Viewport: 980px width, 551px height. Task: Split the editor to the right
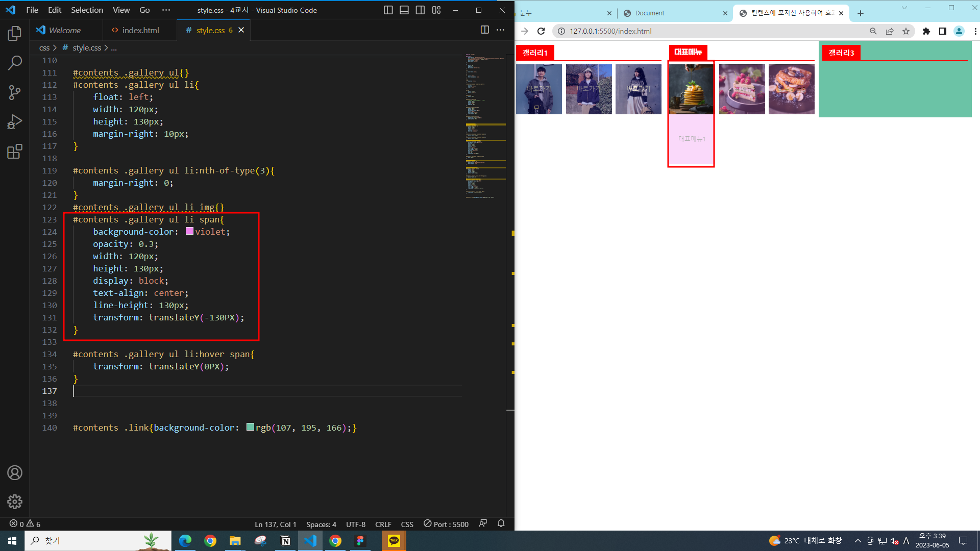[x=484, y=30]
